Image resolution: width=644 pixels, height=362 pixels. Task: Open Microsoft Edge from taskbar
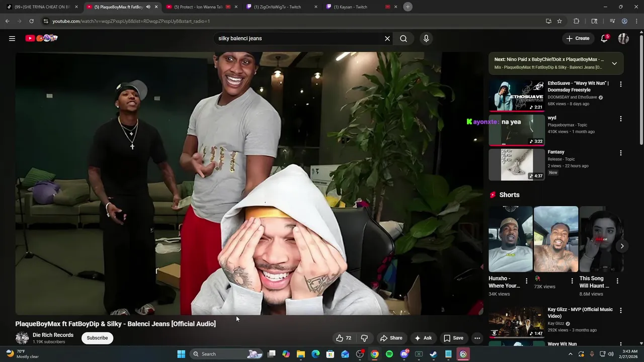315,354
